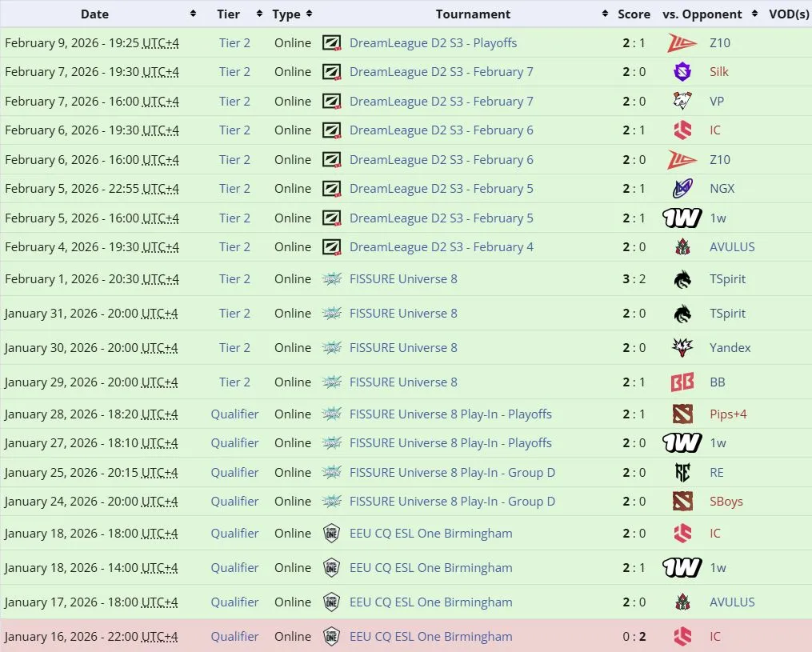Open DreamLeague D2 S3 - Playoffs link
This screenshot has height=652, width=812.
(433, 43)
